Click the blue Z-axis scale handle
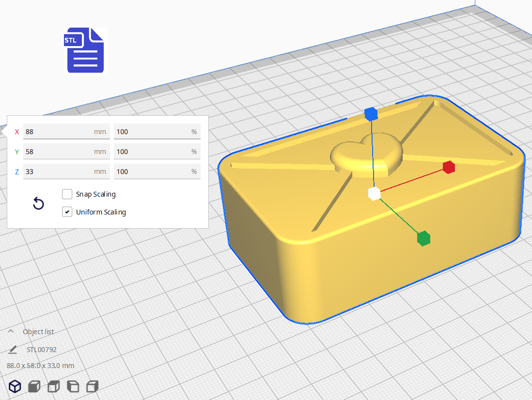 (x=371, y=114)
